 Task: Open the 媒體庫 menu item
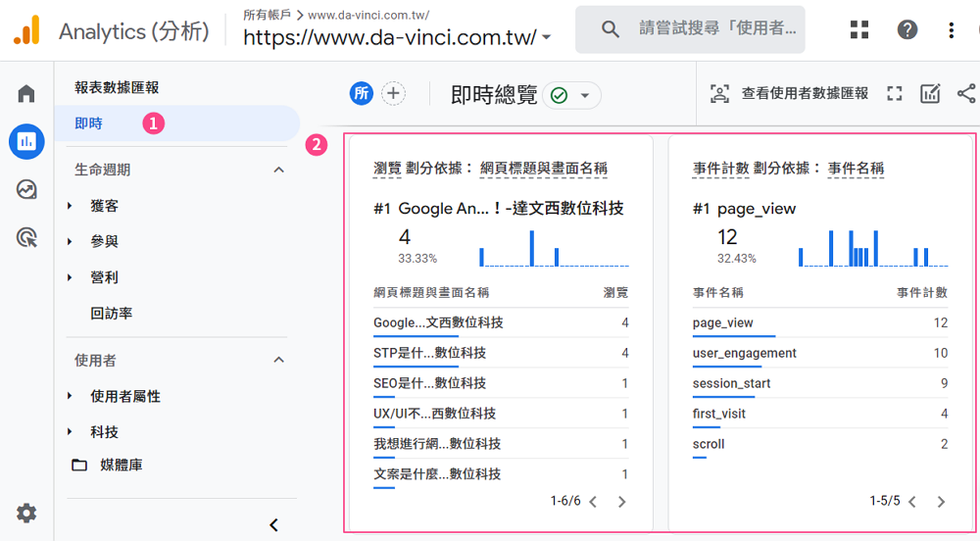click(122, 465)
